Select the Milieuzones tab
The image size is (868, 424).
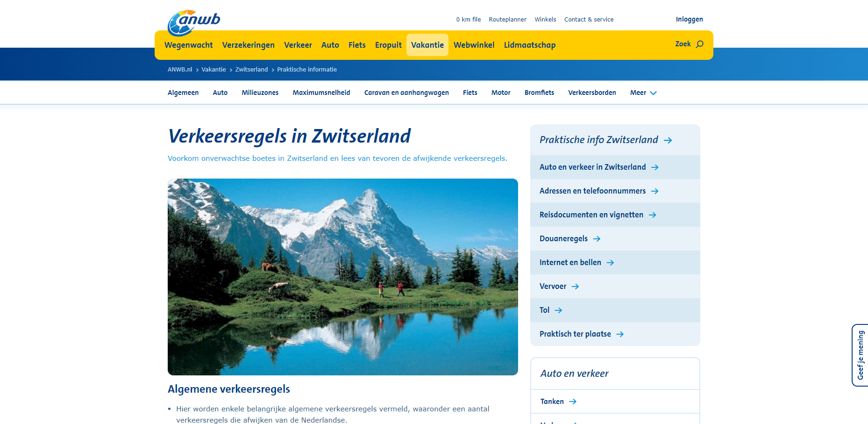coord(260,93)
